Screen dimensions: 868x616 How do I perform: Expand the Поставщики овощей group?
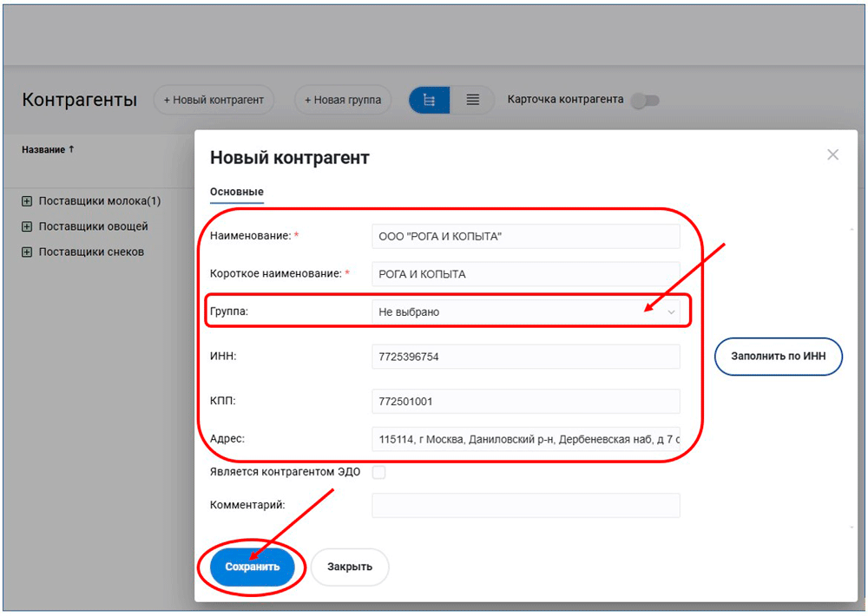coord(27,226)
